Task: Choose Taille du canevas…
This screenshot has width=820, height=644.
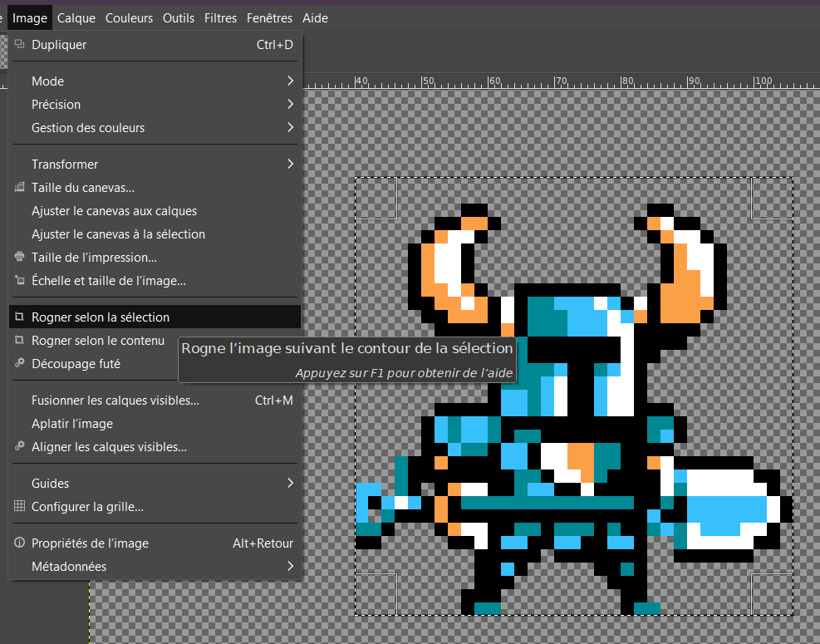Action: (x=155, y=187)
